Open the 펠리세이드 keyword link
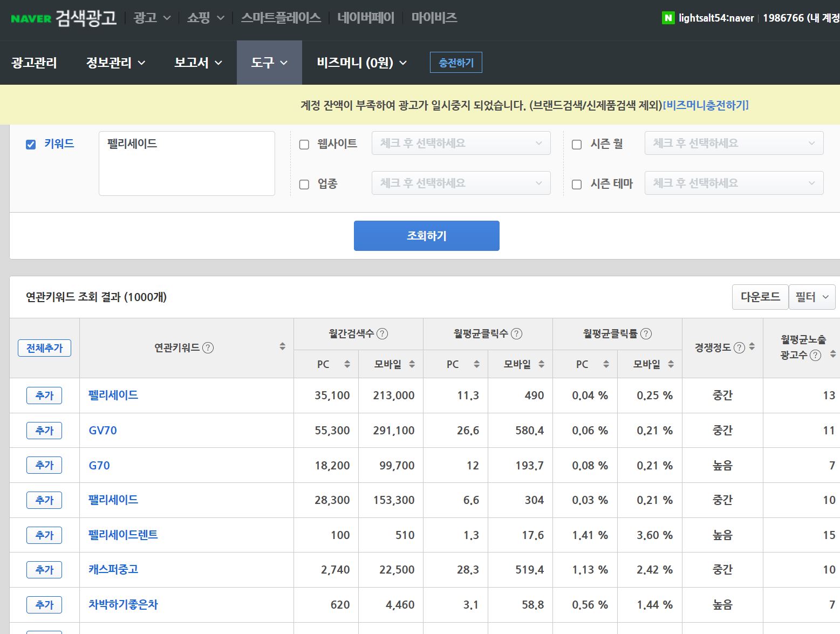Viewport: 840px width, 634px height. tap(113, 395)
